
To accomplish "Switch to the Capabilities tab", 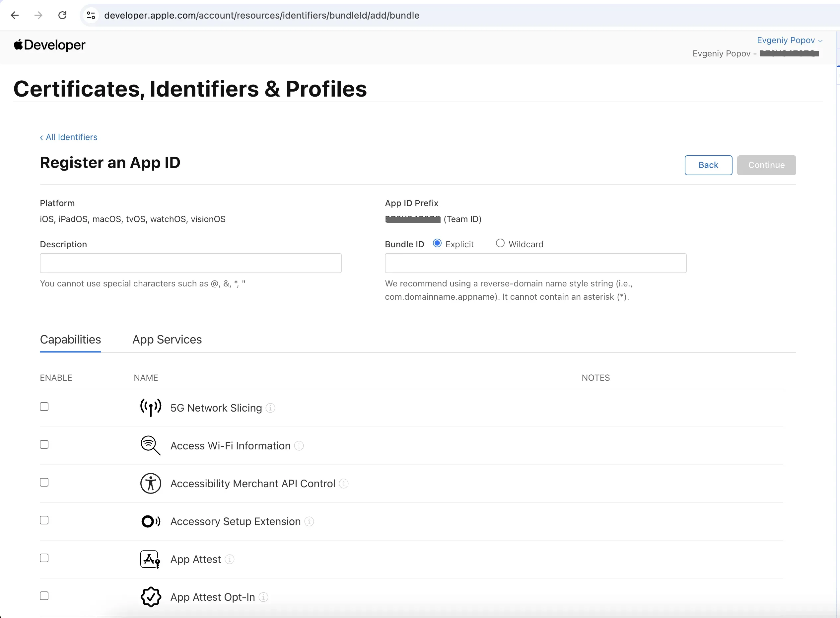I will click(70, 339).
